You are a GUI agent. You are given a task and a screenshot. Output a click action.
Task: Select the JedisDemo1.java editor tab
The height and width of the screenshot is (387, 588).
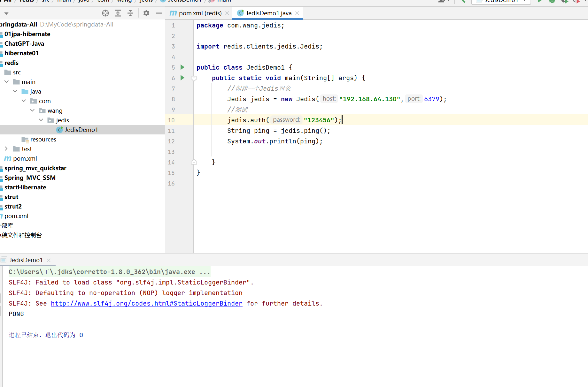pos(268,13)
